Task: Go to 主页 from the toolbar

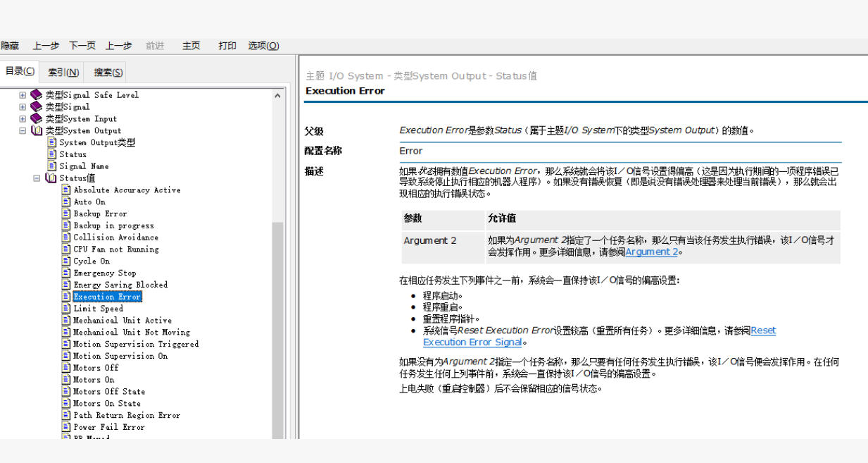Action: point(191,46)
